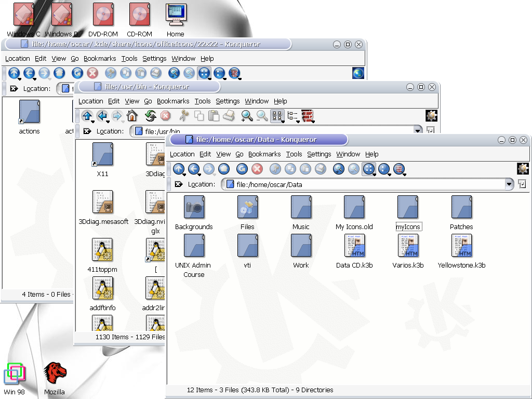Go Back in Data Konqueror window
This screenshot has height=399, width=532.
(x=194, y=169)
